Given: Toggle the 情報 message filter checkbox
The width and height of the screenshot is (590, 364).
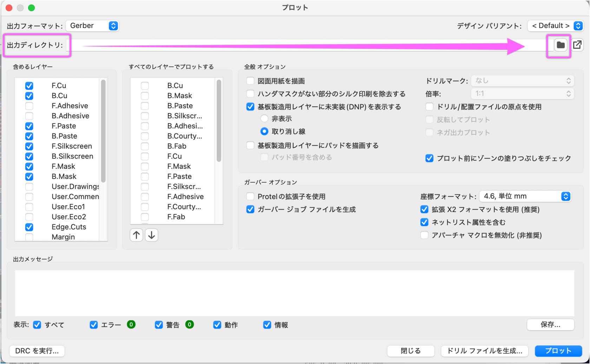Looking at the screenshot, I should 267,325.
